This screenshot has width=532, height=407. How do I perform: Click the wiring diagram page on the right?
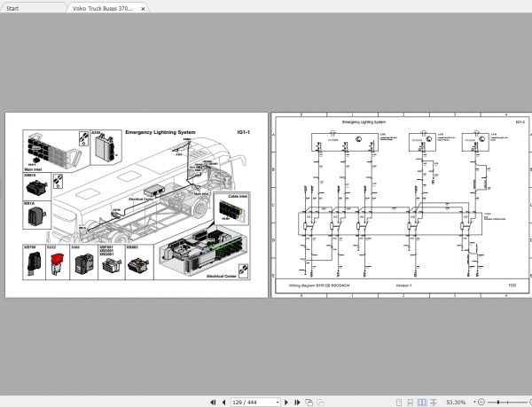pos(402,205)
